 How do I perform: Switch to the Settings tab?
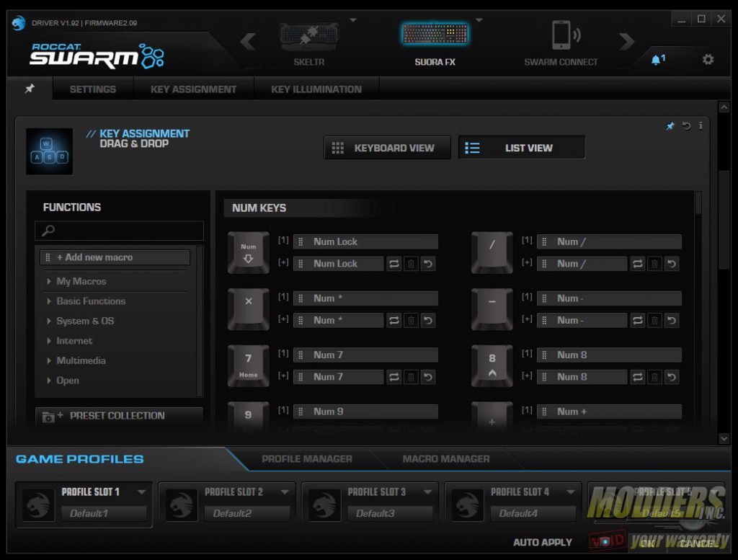93,89
